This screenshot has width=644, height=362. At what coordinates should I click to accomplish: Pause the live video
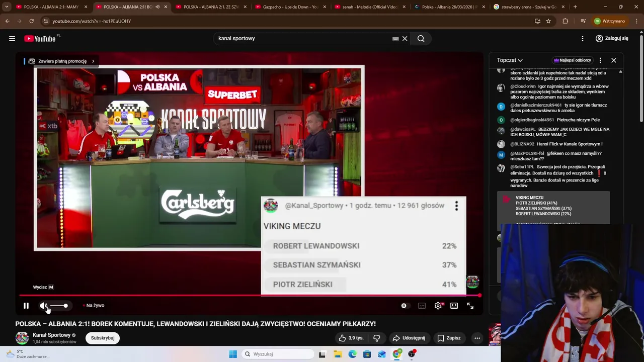point(26,306)
